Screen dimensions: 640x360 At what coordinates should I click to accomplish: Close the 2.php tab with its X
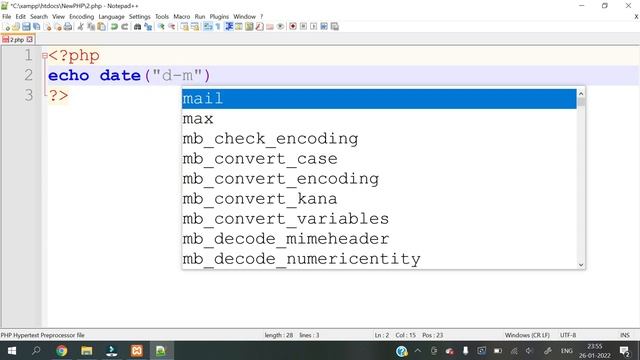[29, 40]
